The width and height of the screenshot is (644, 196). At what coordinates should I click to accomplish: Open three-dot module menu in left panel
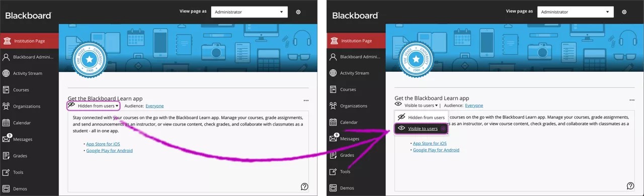(x=306, y=101)
